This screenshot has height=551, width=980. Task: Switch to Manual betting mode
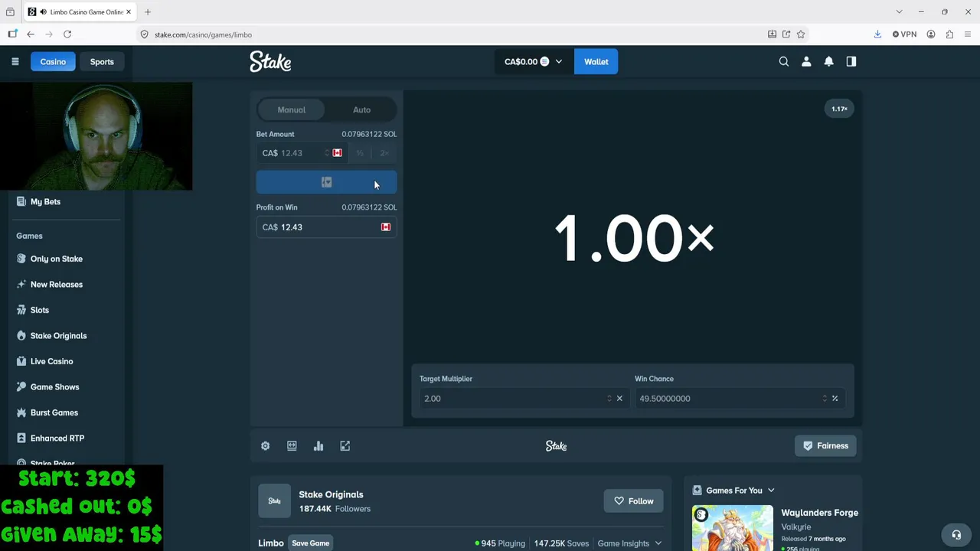coord(291,109)
